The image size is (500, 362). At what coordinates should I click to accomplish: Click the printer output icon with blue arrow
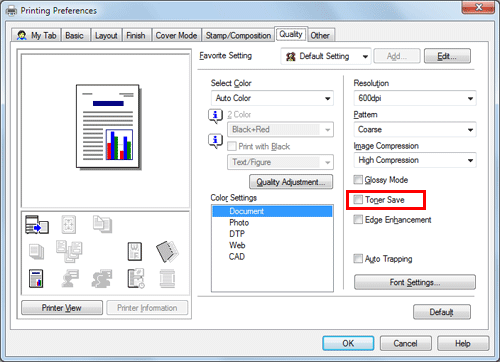pos(37,224)
